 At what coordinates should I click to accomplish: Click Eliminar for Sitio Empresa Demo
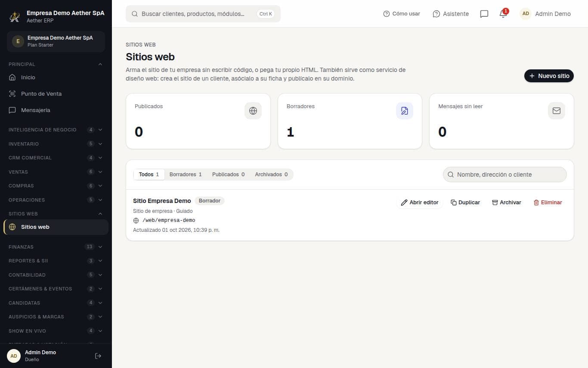click(x=548, y=203)
